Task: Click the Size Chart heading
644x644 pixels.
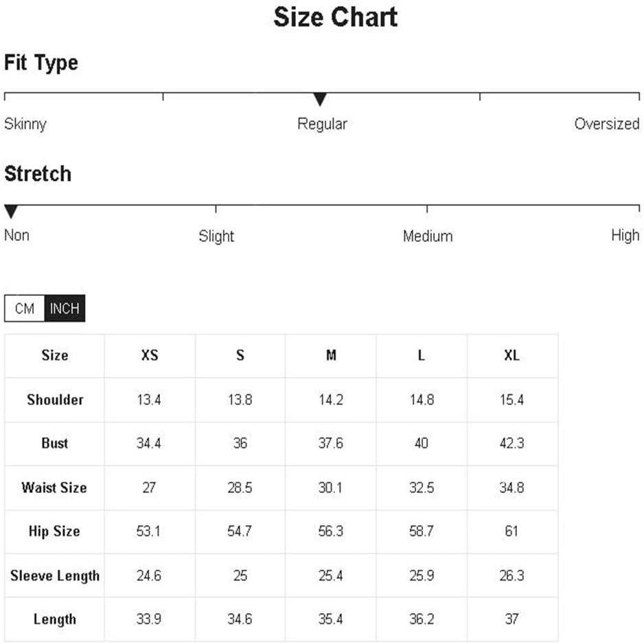Action: click(336, 17)
